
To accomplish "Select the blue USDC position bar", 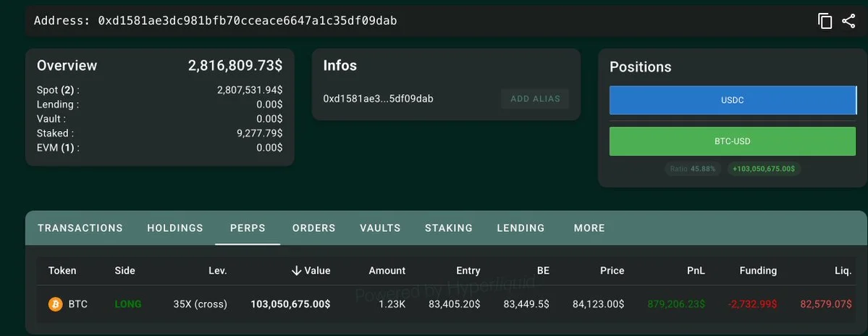I will pos(733,100).
